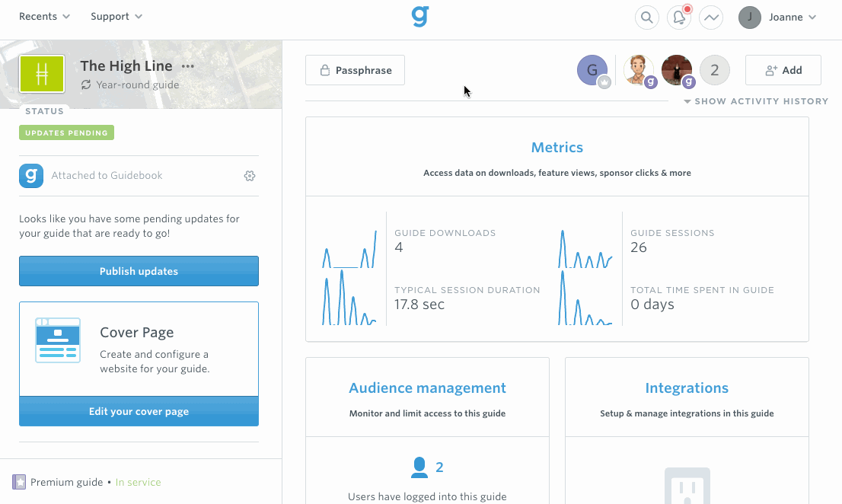Click the Premium guide star badge icon
842x504 pixels.
point(19,482)
